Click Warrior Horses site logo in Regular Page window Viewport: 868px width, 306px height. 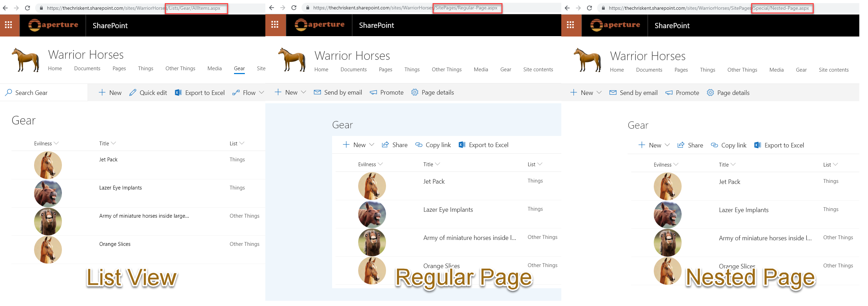[292, 60]
